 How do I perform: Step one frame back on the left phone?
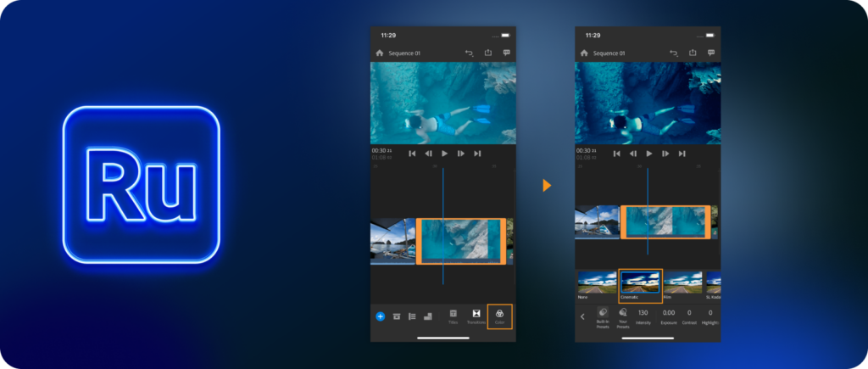coord(428,154)
